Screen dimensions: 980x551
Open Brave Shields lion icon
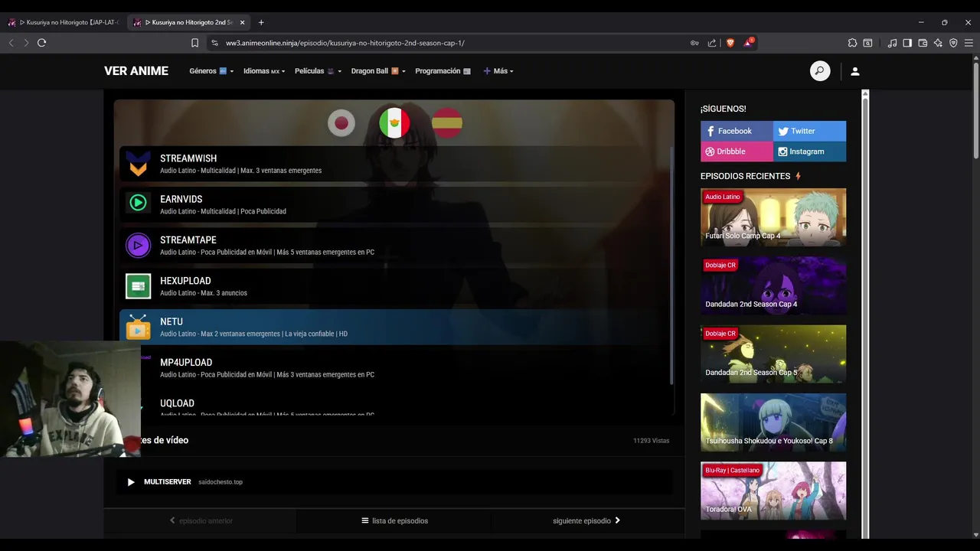pos(730,43)
